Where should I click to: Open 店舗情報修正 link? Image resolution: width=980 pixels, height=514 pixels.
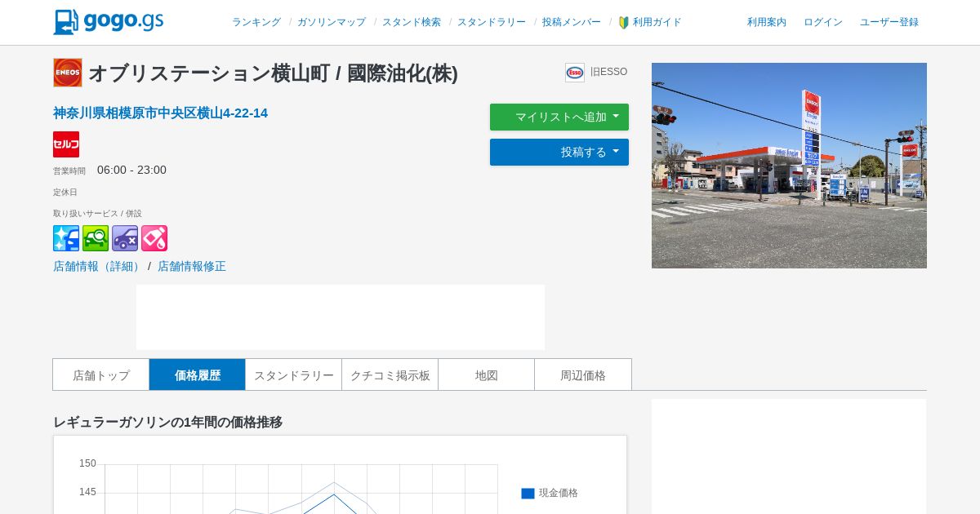click(192, 266)
